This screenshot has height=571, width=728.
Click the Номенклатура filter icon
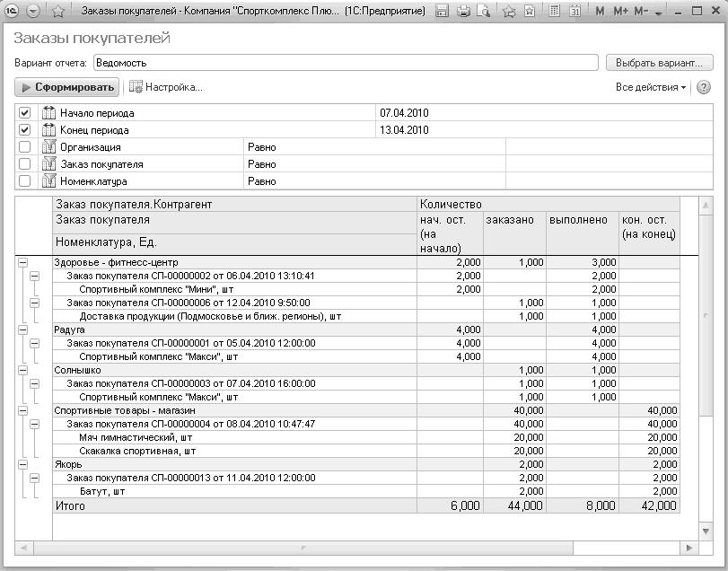pyautogui.click(x=48, y=181)
